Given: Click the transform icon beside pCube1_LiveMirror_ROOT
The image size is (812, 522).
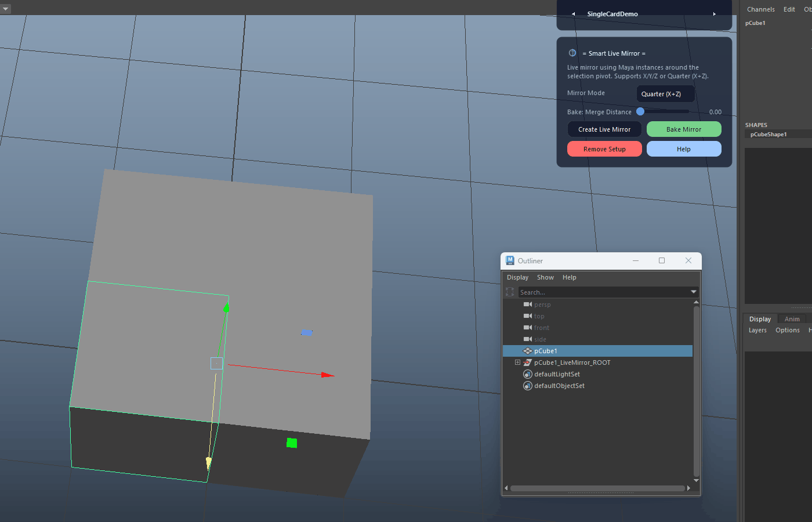Looking at the screenshot, I should coord(528,362).
